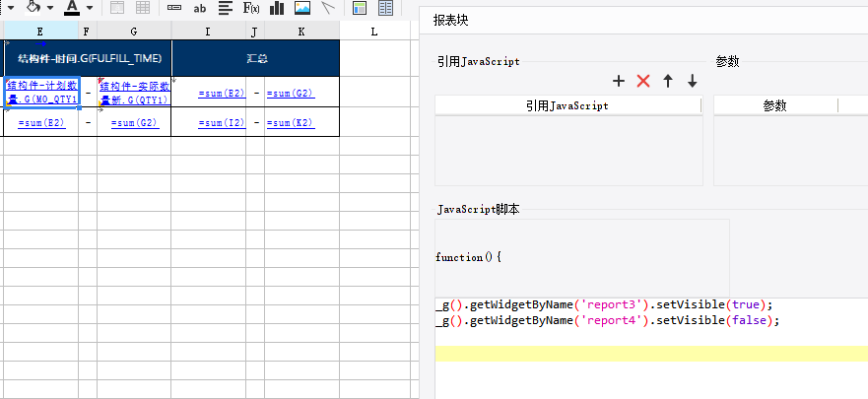
Task: Move reference up with the up arrow
Action: click(x=668, y=82)
